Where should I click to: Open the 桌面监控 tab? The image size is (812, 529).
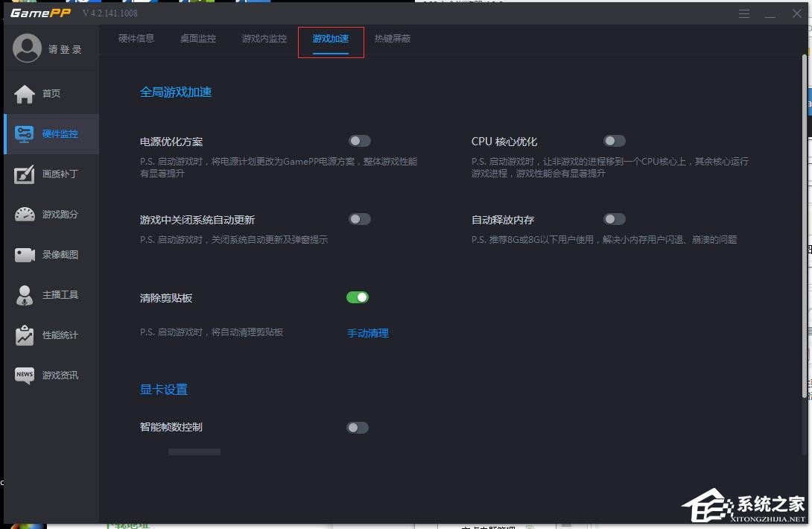197,38
